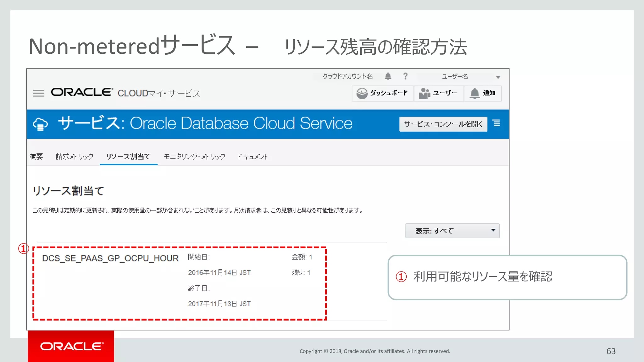Open the service actions menu icon in blue banner
The height and width of the screenshot is (362, 644).
click(497, 123)
